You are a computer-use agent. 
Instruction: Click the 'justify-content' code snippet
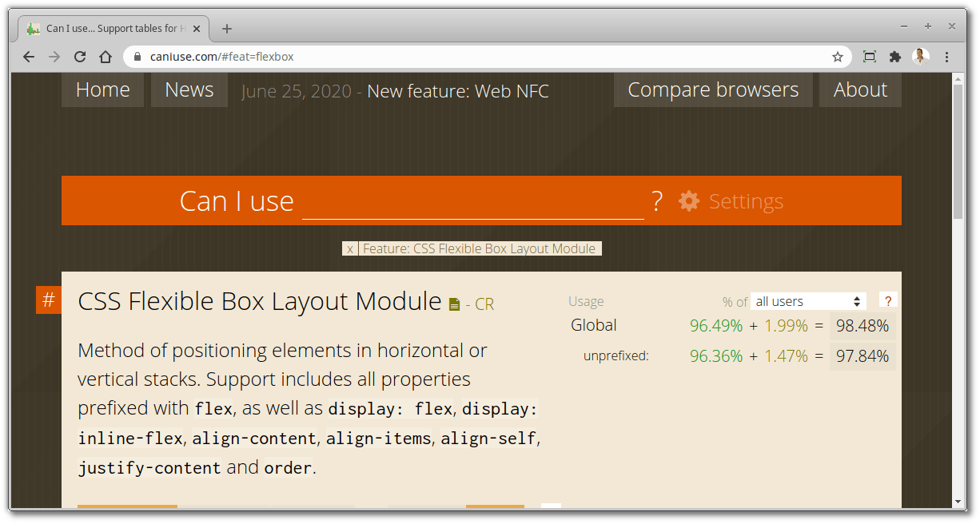coord(149,468)
